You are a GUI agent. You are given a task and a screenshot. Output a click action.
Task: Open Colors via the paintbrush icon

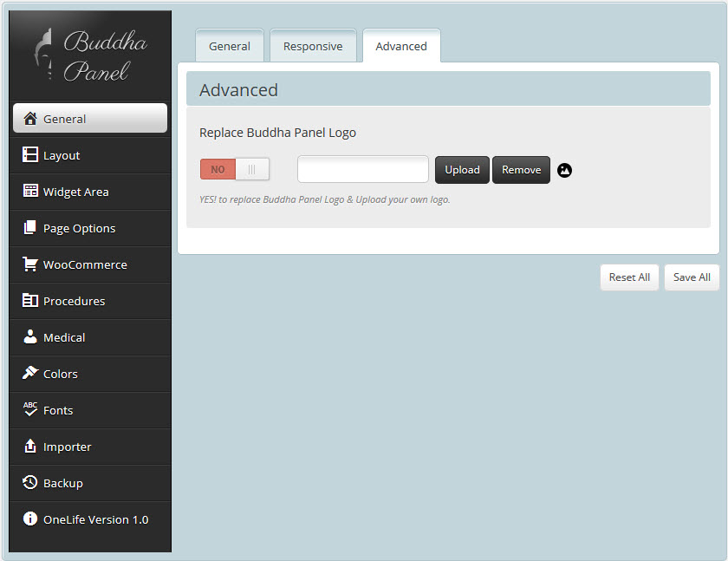tap(30, 374)
